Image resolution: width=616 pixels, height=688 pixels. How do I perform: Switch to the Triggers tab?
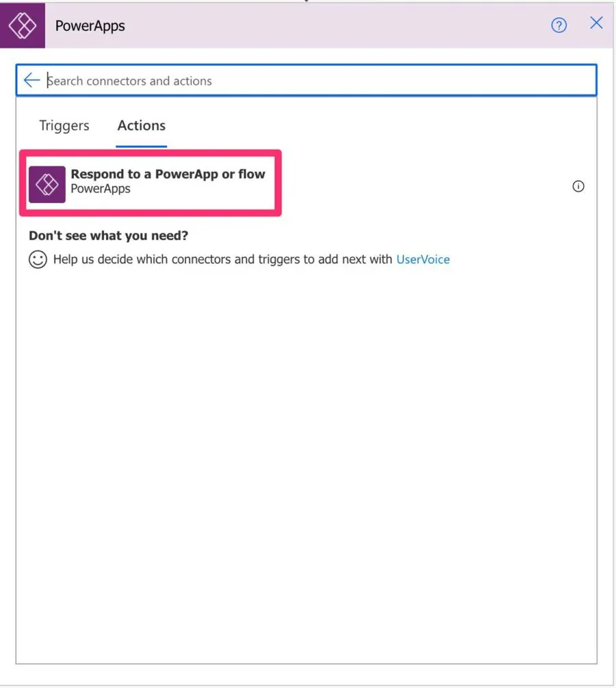tap(64, 125)
